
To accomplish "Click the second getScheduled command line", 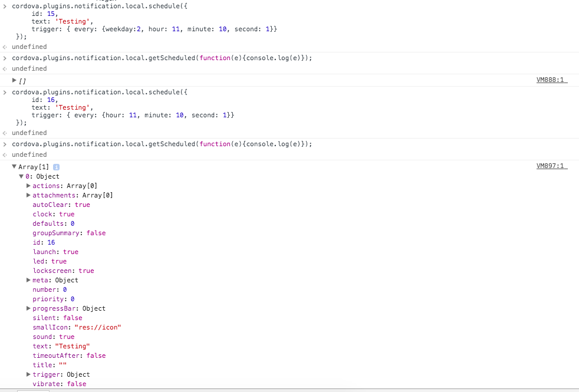I will (x=162, y=144).
